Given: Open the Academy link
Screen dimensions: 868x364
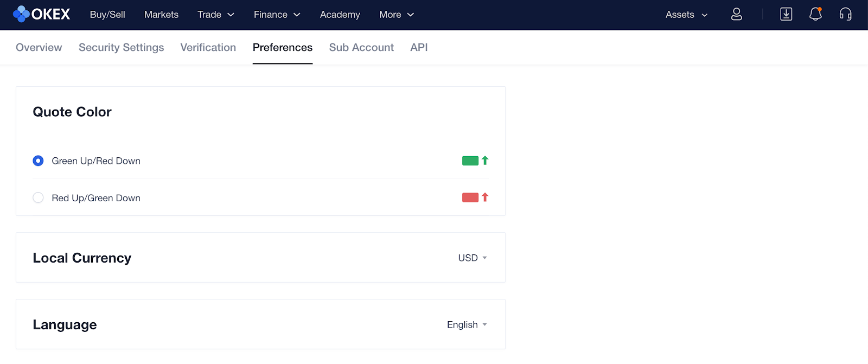Looking at the screenshot, I should click(x=340, y=15).
